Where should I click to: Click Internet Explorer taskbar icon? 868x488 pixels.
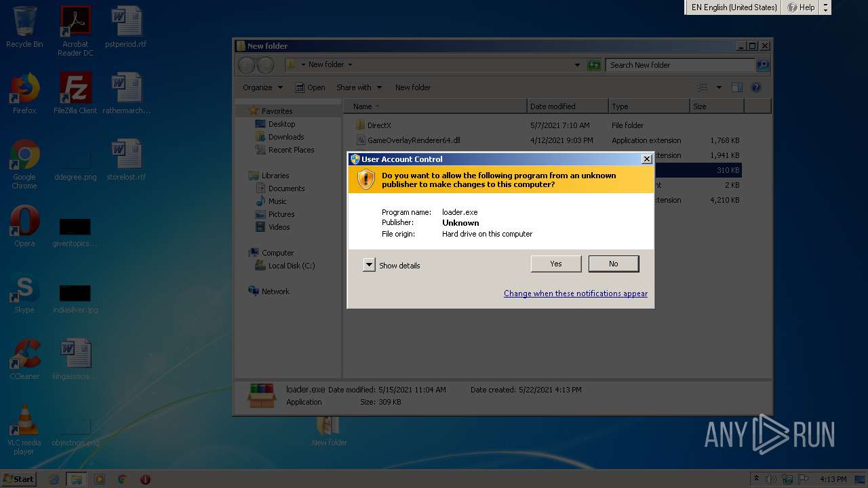pyautogui.click(x=54, y=479)
